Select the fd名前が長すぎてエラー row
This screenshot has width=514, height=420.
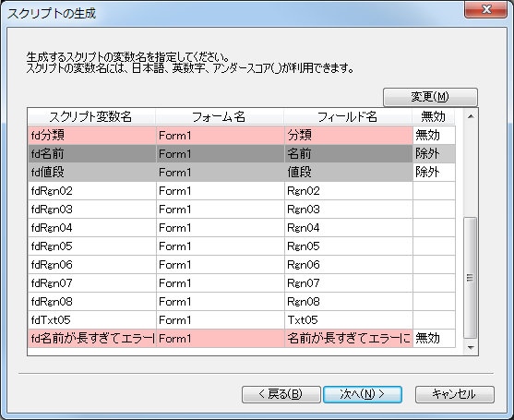pyautogui.click(x=242, y=339)
